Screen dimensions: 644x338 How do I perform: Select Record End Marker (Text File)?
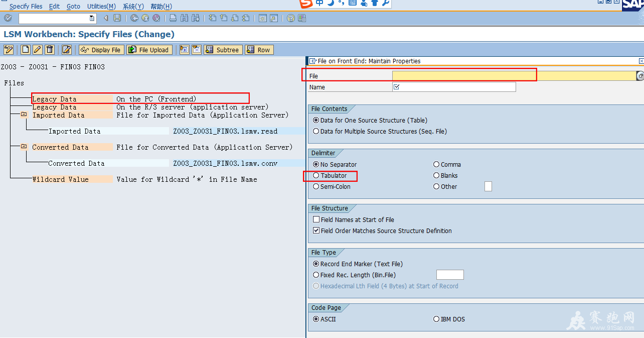[x=358, y=264]
